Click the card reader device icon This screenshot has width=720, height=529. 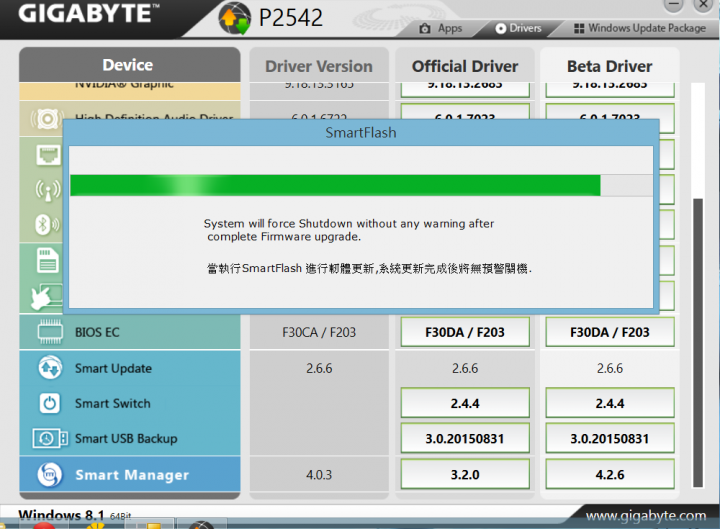coord(48,260)
